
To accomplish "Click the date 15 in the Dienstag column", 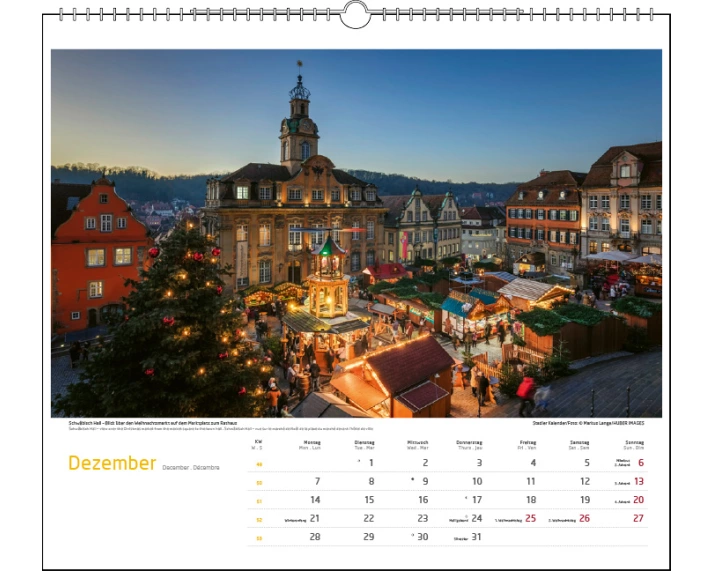I will (368, 500).
